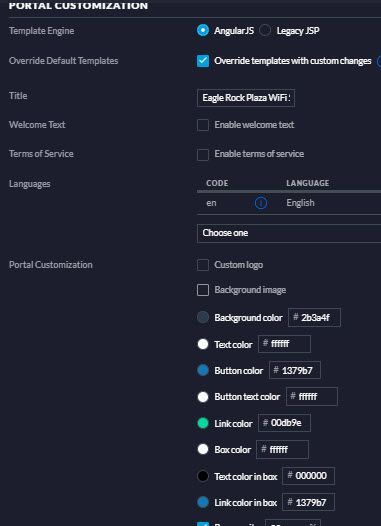This screenshot has height=526, width=381.
Task: Click the en language code cell
Action: [x=211, y=203]
